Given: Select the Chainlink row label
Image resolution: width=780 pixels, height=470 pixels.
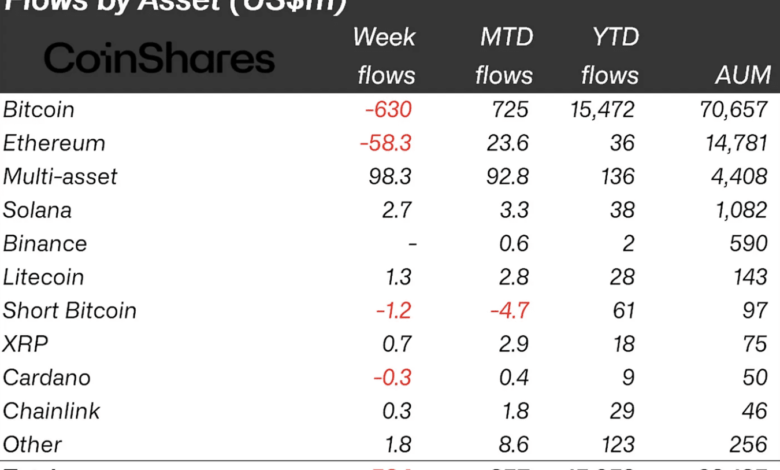Looking at the screenshot, I should point(52,411).
